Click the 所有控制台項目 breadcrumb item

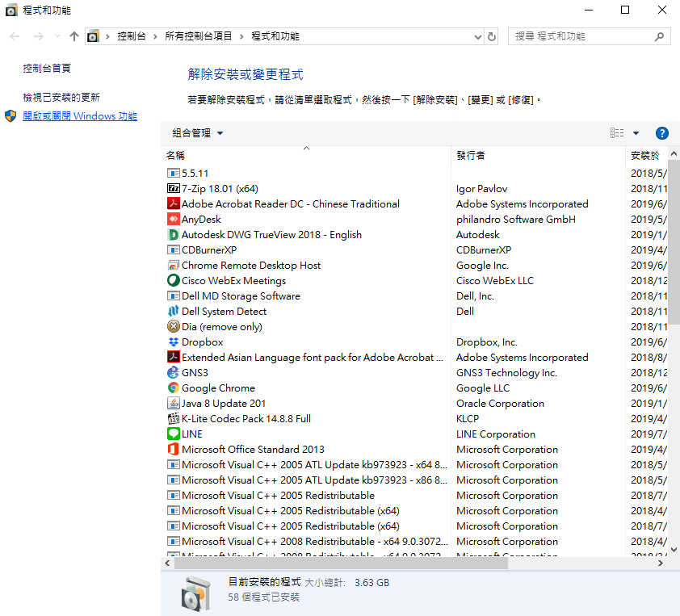198,36
